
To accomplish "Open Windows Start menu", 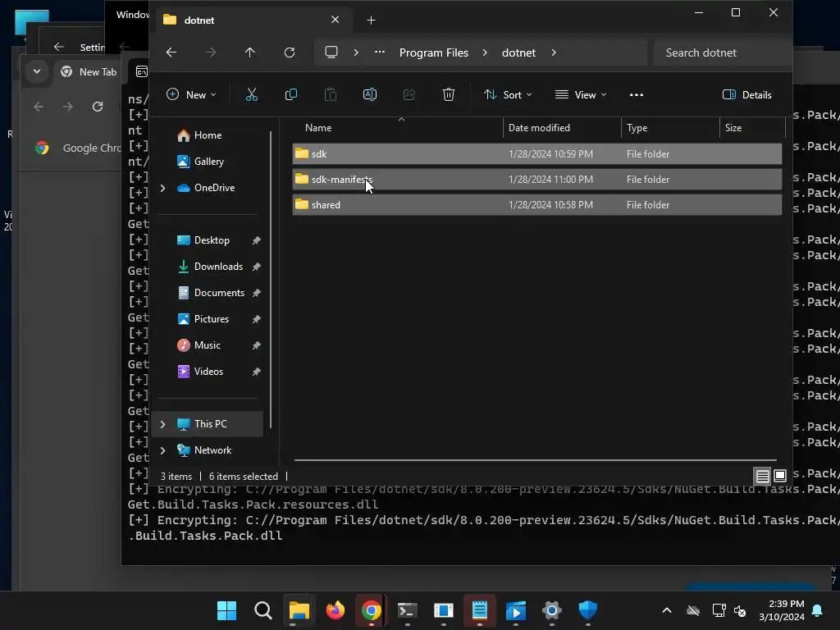I will coord(226,610).
